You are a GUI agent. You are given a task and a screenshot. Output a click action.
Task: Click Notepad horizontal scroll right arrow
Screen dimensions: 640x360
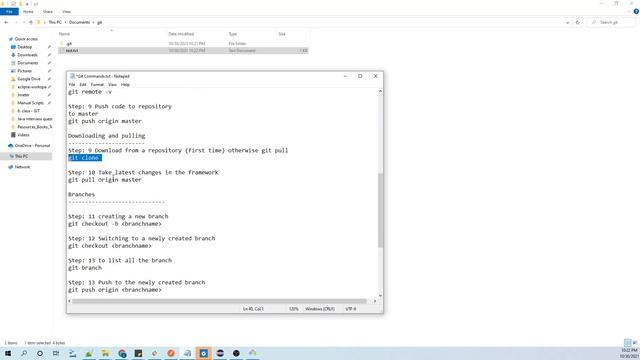(375, 301)
